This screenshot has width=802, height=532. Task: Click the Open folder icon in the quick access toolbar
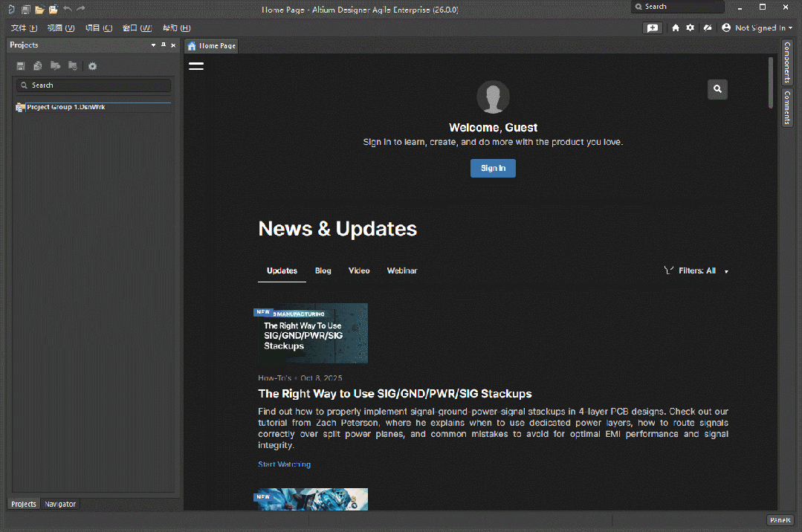[39, 9]
